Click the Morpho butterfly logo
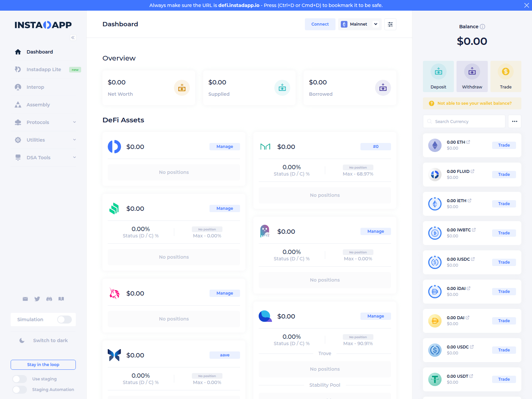Screen dimensions: 532x399 pyautogui.click(x=114, y=355)
